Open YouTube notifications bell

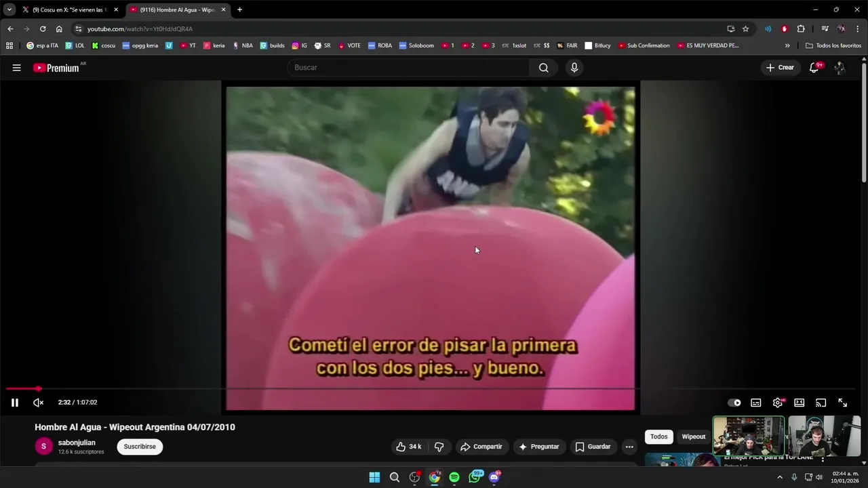tap(814, 68)
